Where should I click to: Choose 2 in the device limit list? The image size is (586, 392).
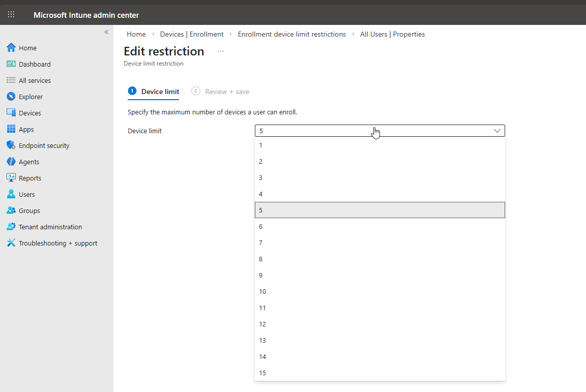point(379,162)
